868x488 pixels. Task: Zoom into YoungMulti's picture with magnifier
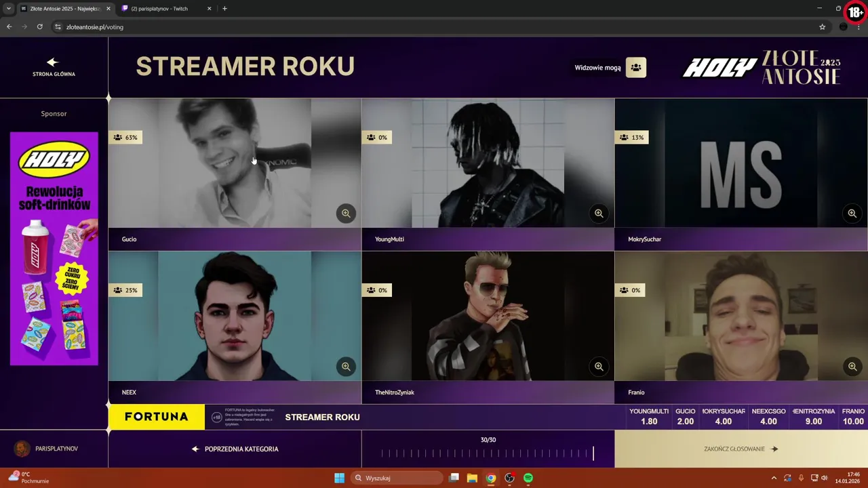coord(599,213)
